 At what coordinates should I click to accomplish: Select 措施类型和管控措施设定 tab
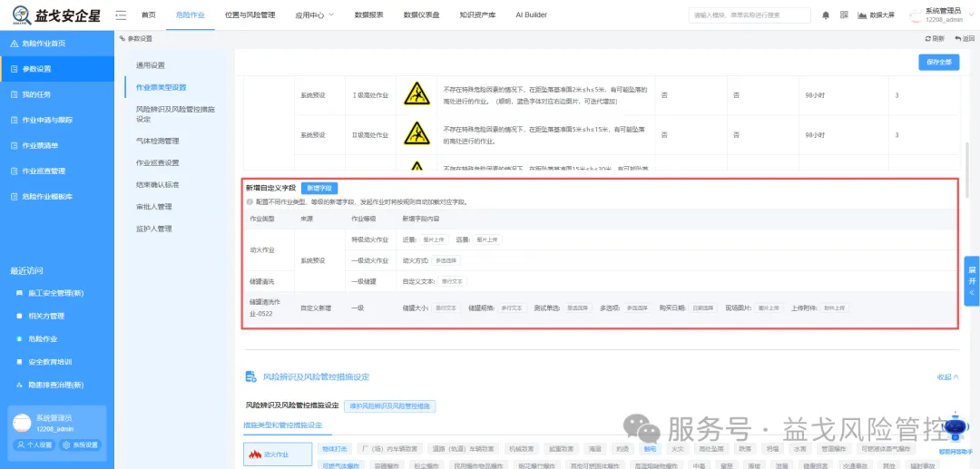pyautogui.click(x=282, y=425)
